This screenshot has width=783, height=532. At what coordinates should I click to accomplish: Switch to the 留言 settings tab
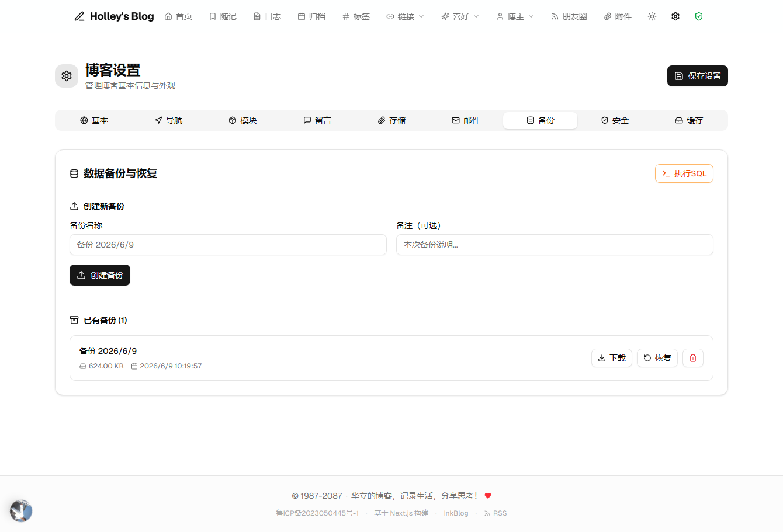[x=317, y=120]
